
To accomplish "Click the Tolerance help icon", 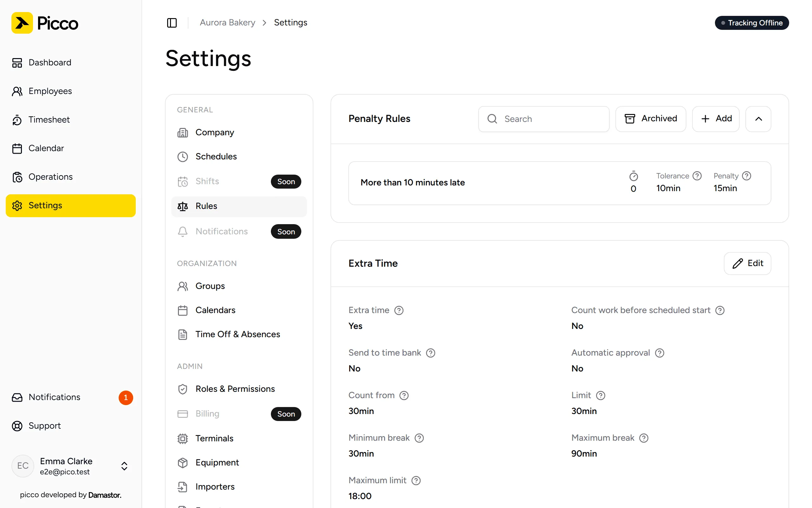I will click(697, 176).
